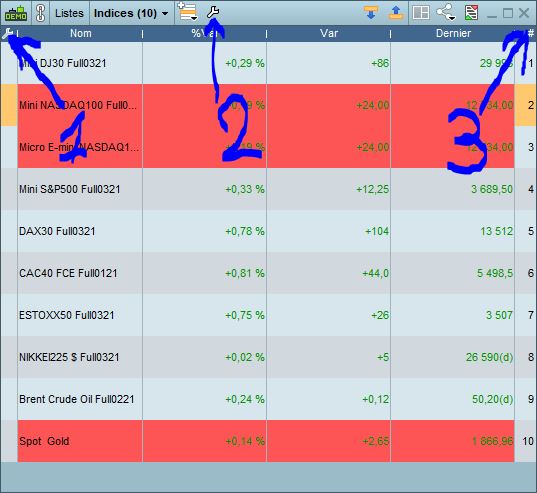Viewport: 537px width, 493px height.
Task: Open the window layout panels icon
Action: (421, 13)
